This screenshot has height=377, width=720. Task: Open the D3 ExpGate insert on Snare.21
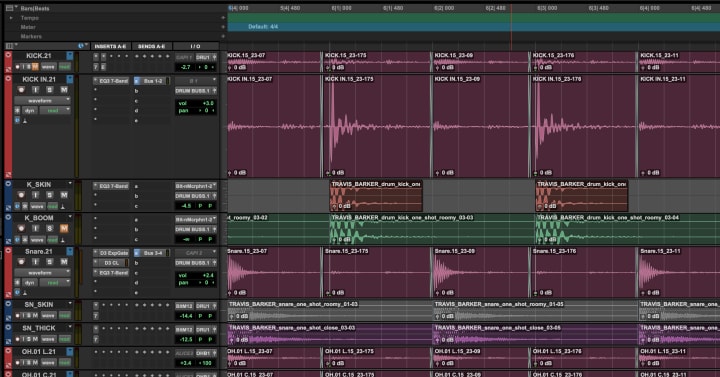111,253
